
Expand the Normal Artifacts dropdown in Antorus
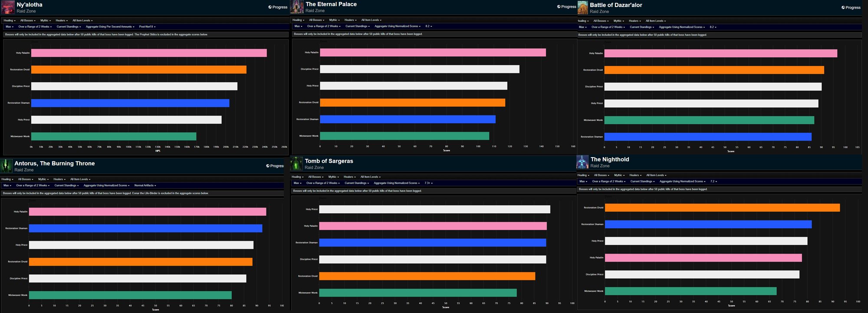[145, 185]
